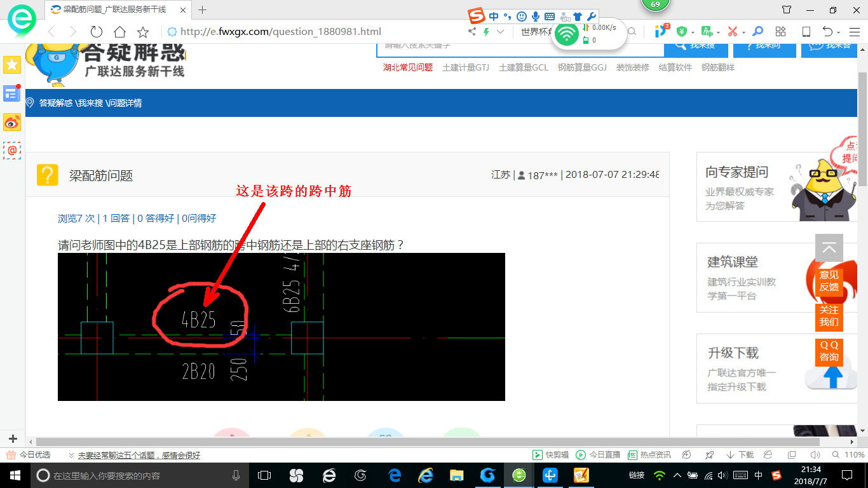This screenshot has width=868, height=488.
Task: Click the 我来搜 breadcrumb link
Action: tap(90, 103)
